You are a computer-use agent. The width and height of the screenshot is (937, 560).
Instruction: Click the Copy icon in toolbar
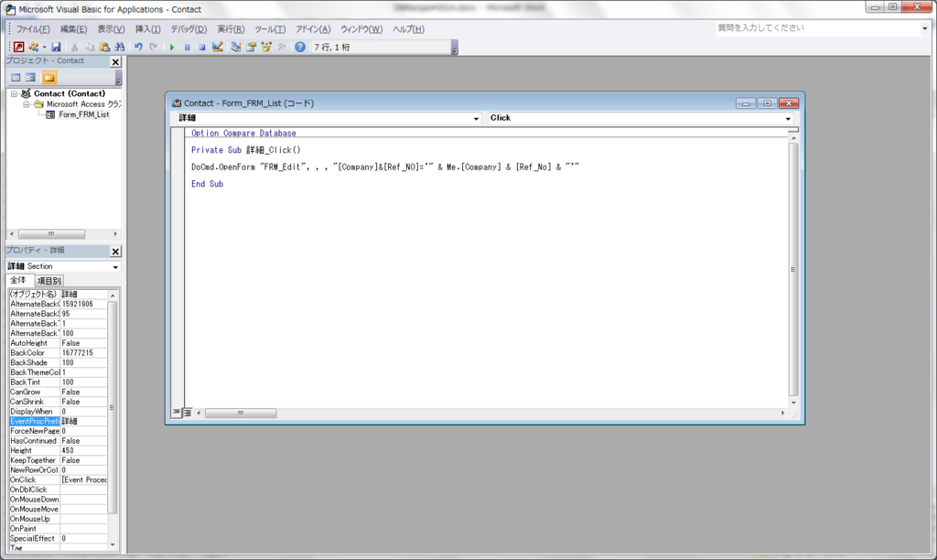click(89, 47)
